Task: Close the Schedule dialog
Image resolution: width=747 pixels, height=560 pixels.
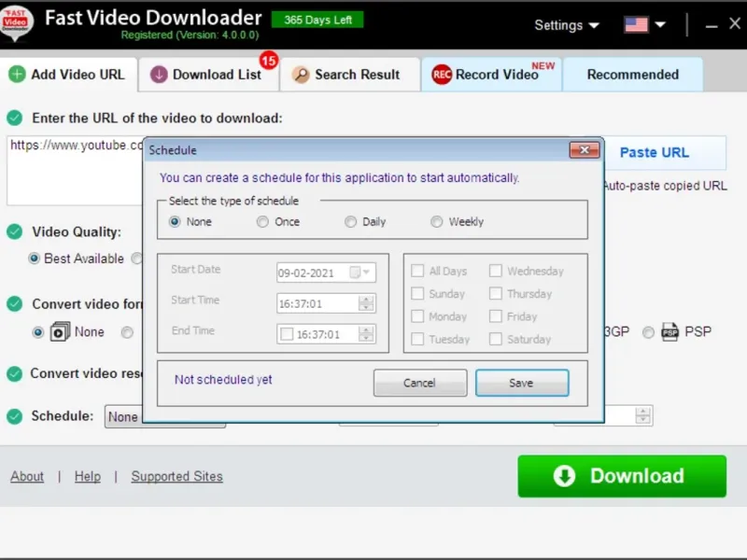Action: click(585, 150)
